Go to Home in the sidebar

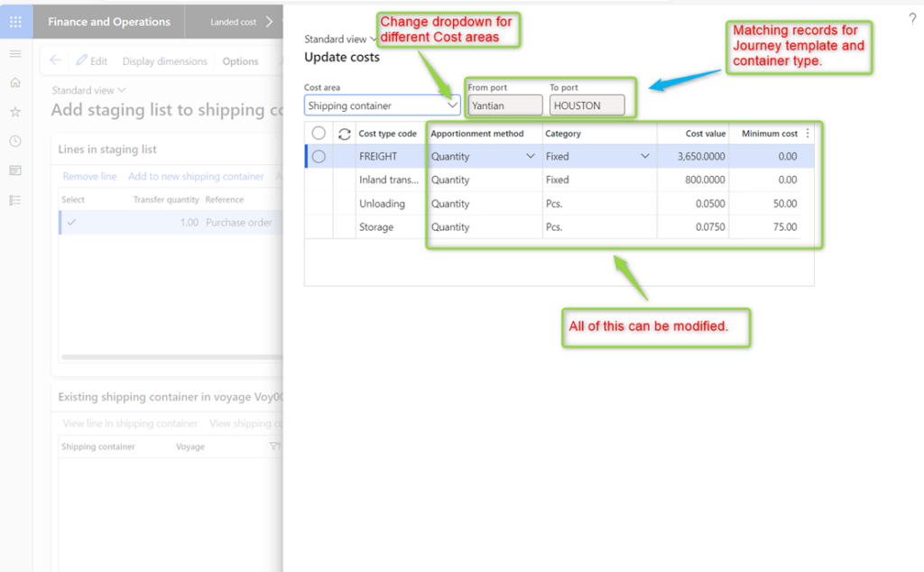15,83
